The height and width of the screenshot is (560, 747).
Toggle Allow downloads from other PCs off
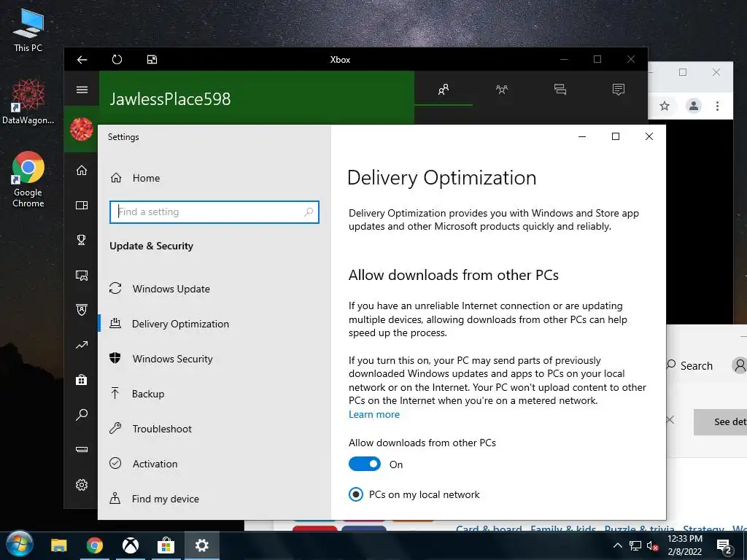pos(365,464)
